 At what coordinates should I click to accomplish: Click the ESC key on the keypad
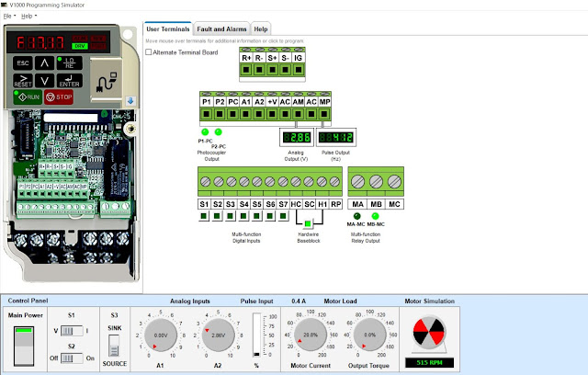click(23, 63)
